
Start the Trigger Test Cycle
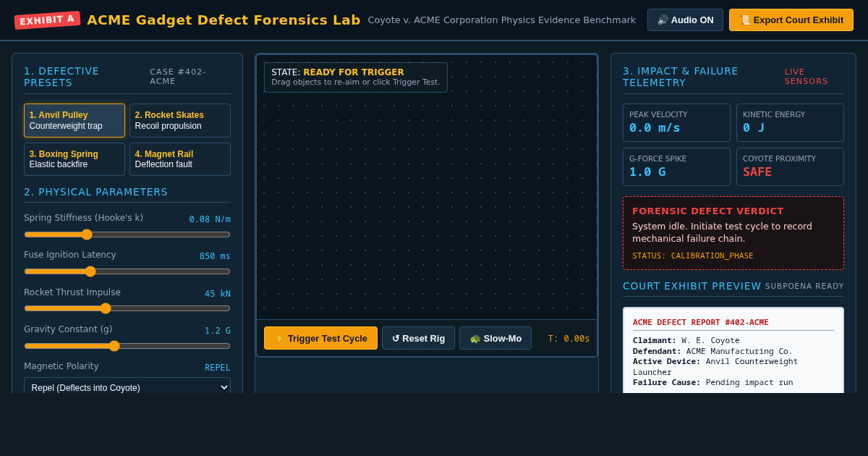click(320, 338)
